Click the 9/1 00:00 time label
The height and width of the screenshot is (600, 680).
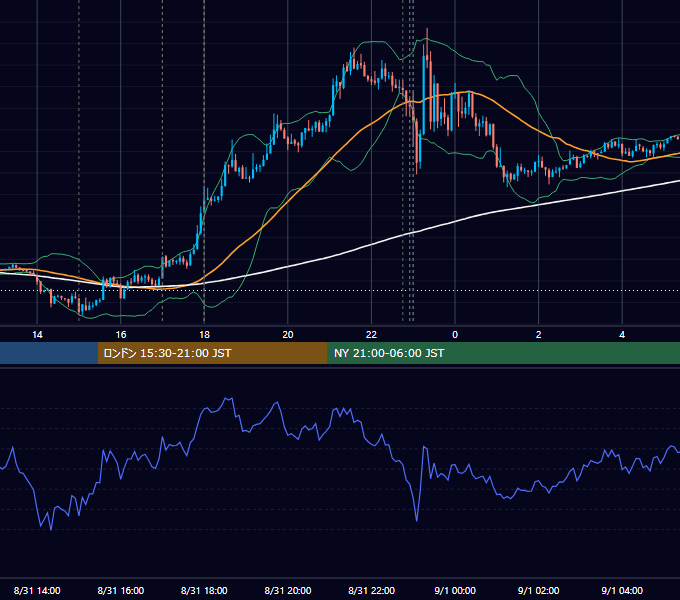pyautogui.click(x=455, y=590)
